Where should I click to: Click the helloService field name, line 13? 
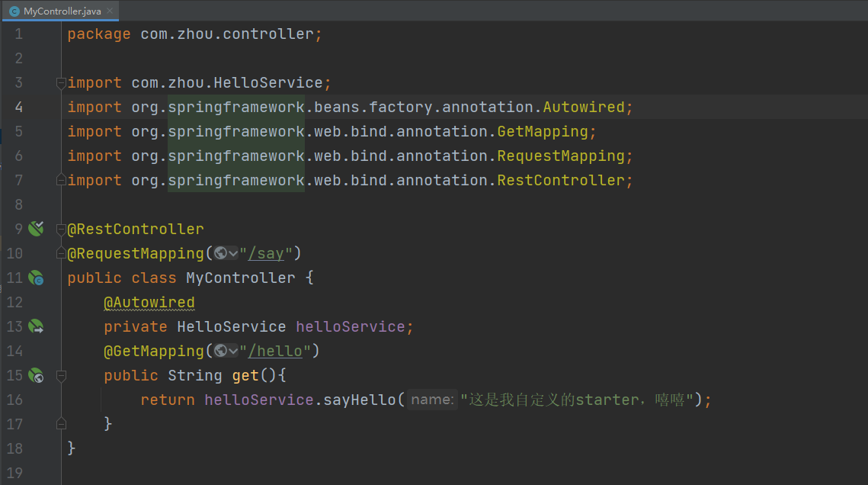pos(351,326)
